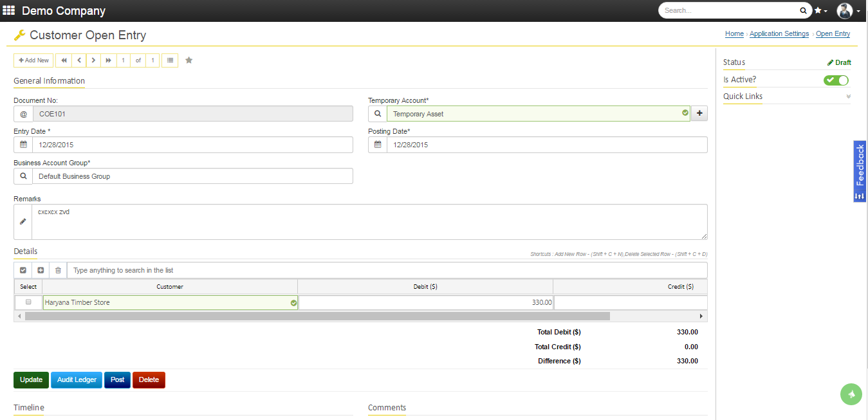This screenshot has width=868, height=420.
Task: Click the Posting Date input field
Action: 547,145
